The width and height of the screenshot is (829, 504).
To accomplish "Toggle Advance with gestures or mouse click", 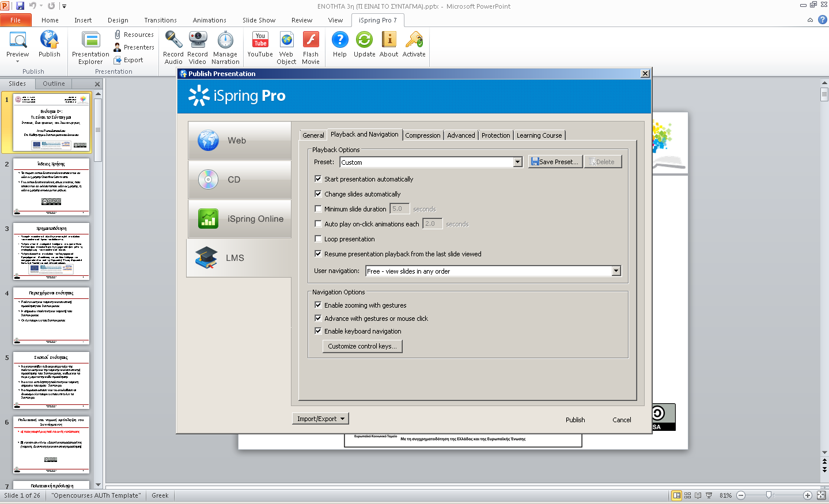I will tap(318, 319).
